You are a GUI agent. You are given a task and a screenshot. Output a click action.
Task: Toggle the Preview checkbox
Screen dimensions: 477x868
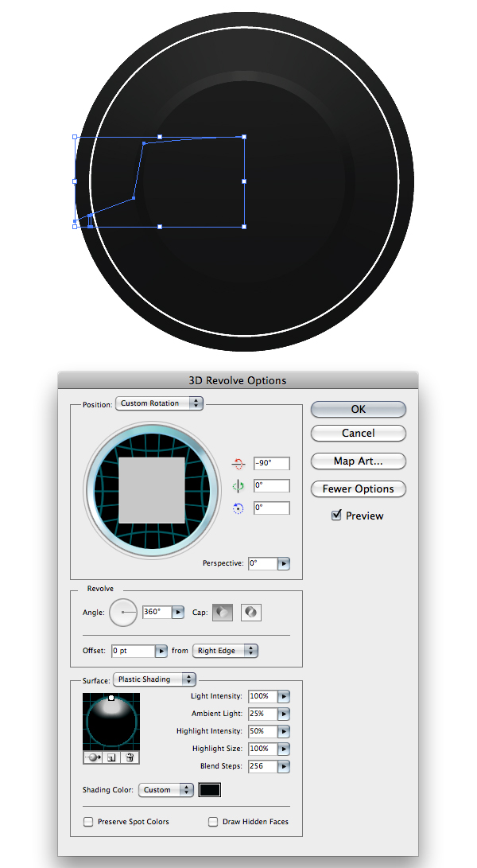(336, 516)
